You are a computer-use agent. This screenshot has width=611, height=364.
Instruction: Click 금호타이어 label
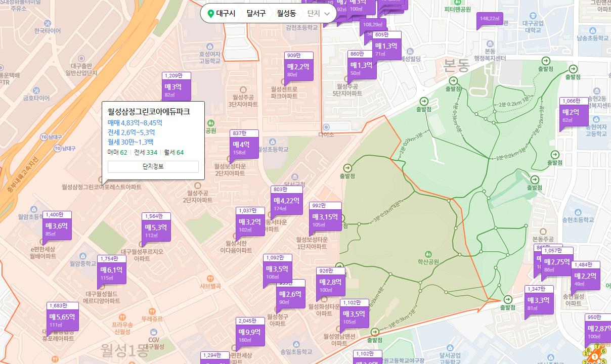[x=36, y=98]
